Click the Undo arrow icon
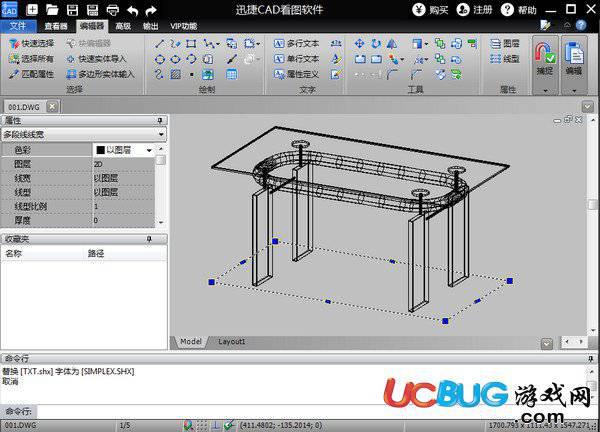The width and height of the screenshot is (600, 432). (x=132, y=10)
